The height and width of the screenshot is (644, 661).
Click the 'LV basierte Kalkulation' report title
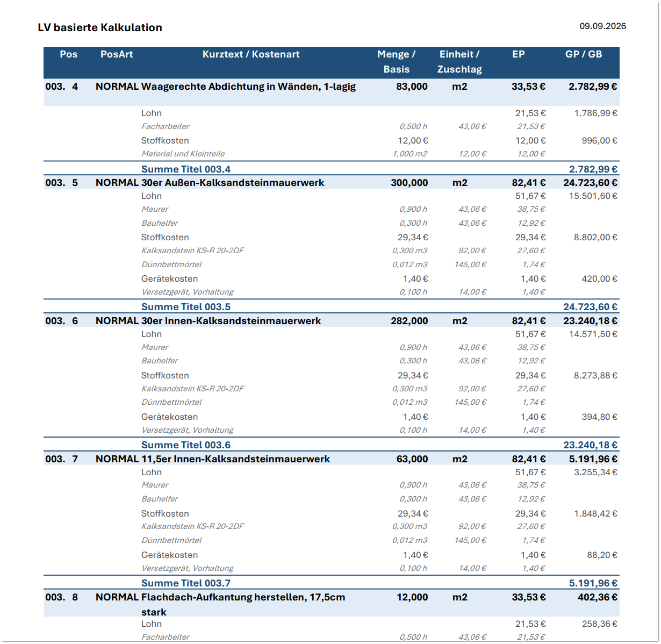tap(100, 27)
